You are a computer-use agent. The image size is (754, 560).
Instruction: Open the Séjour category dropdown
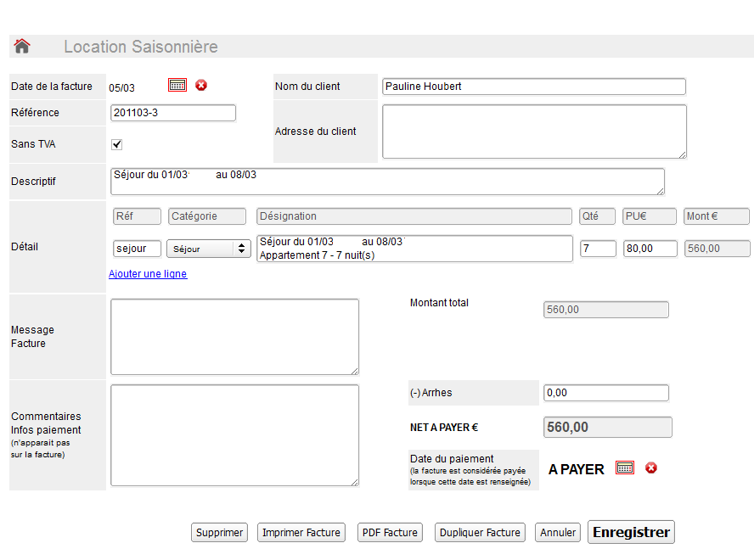click(209, 249)
